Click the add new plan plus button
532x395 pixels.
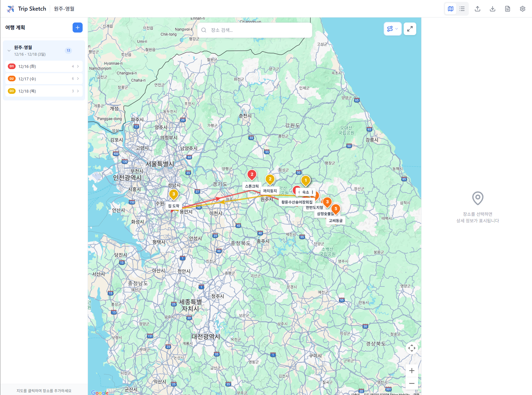77,27
